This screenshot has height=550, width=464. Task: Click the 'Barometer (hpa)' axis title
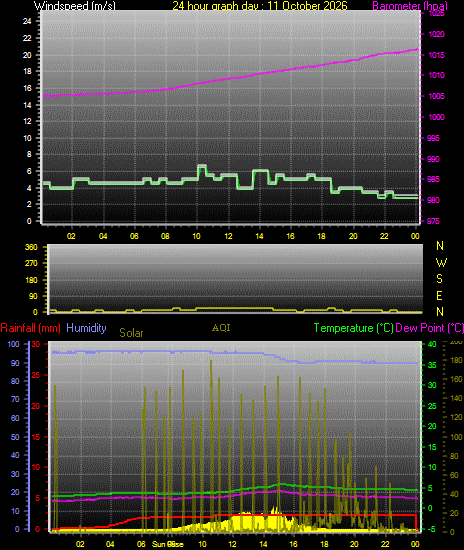(410, 6)
